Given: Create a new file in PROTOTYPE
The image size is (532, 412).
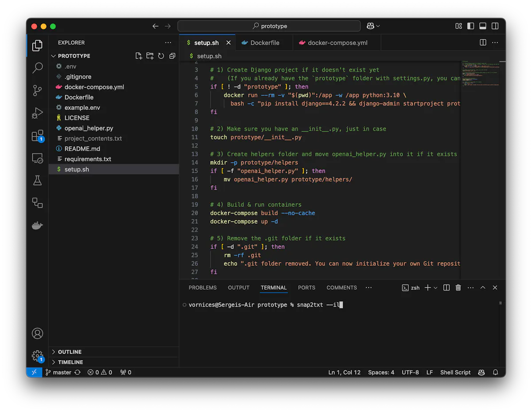Looking at the screenshot, I should [139, 56].
